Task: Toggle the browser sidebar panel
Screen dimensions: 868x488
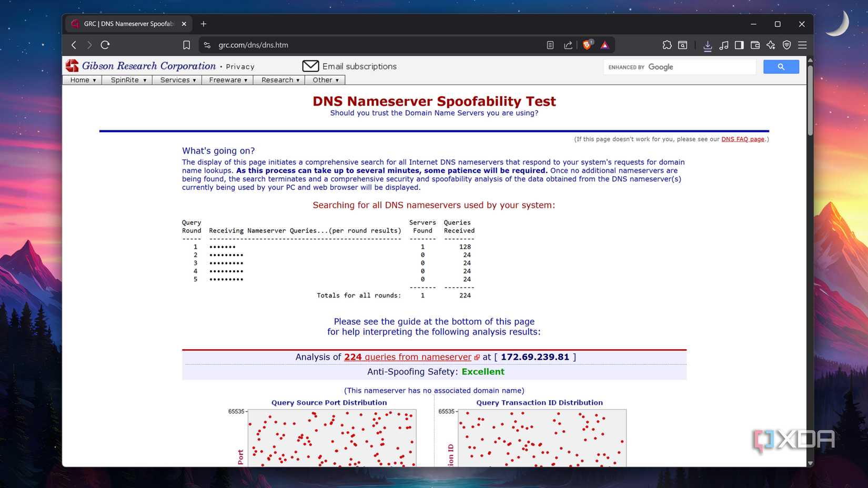Action: click(x=739, y=45)
